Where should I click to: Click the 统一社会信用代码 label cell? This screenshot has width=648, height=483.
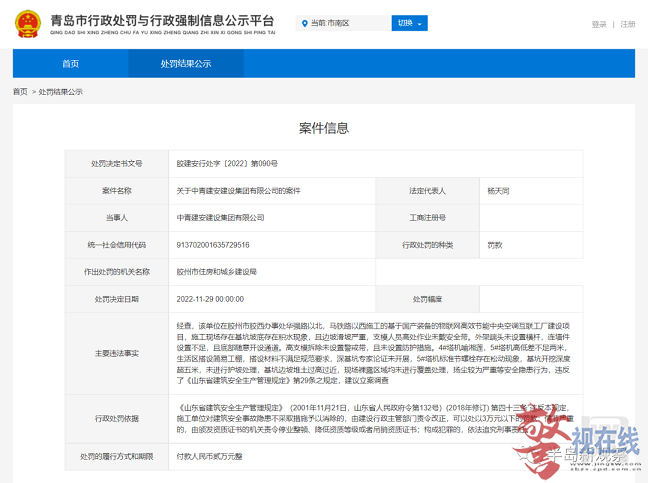[x=117, y=245]
